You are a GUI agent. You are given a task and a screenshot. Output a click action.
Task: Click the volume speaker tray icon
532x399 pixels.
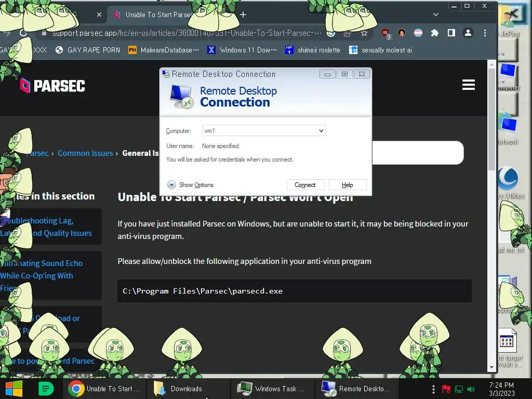471,389
